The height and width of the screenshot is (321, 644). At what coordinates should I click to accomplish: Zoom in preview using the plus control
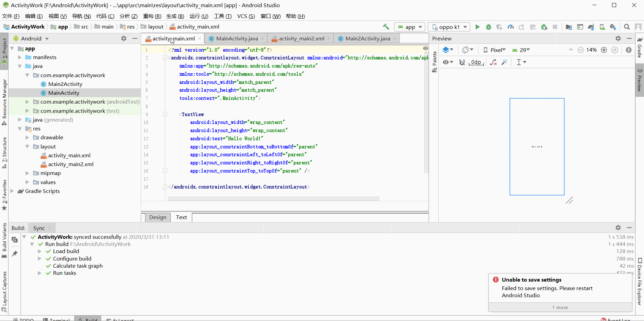point(604,50)
